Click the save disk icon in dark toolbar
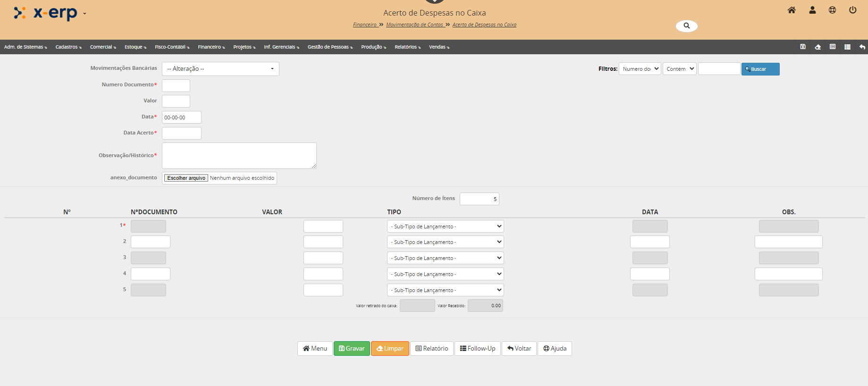 click(x=803, y=47)
